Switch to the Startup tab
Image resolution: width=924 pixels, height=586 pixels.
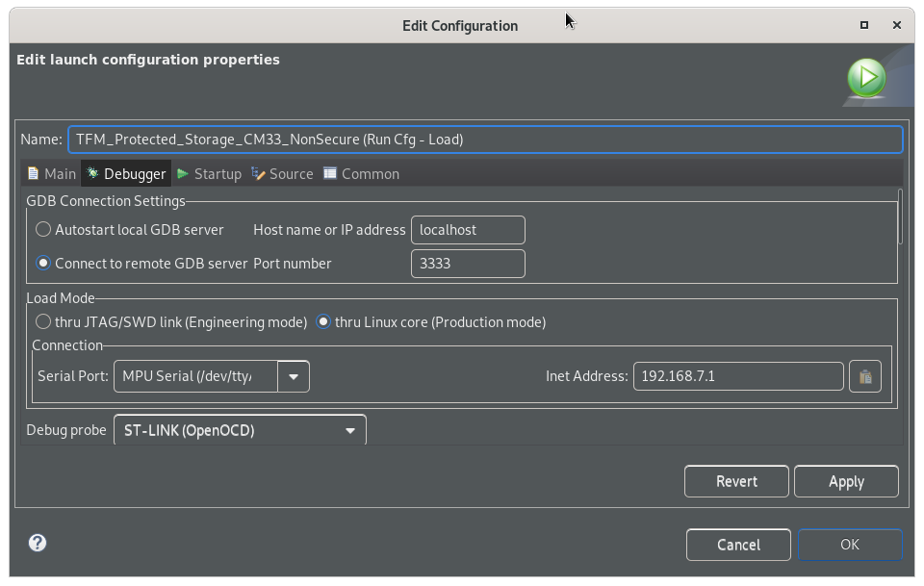pos(209,174)
